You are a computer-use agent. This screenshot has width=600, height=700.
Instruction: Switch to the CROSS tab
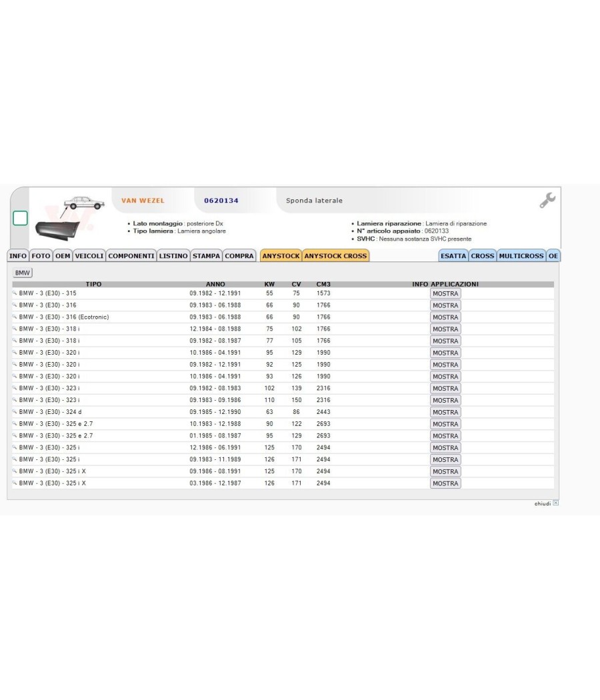pyautogui.click(x=483, y=256)
